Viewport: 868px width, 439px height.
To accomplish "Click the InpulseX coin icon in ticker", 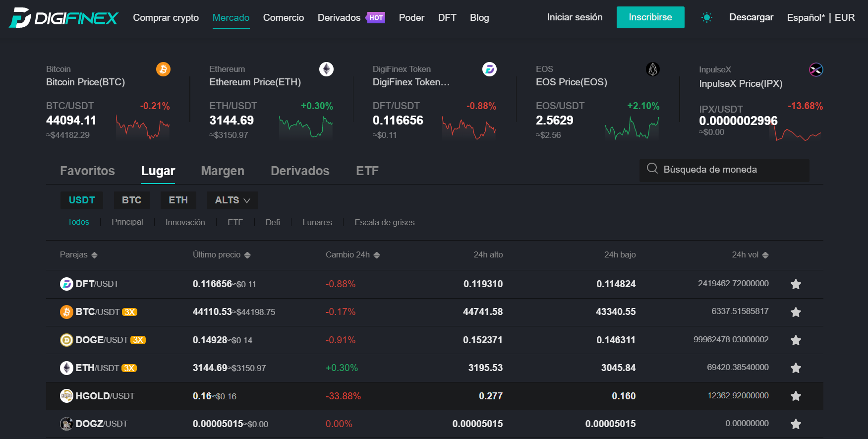I will pos(816,70).
